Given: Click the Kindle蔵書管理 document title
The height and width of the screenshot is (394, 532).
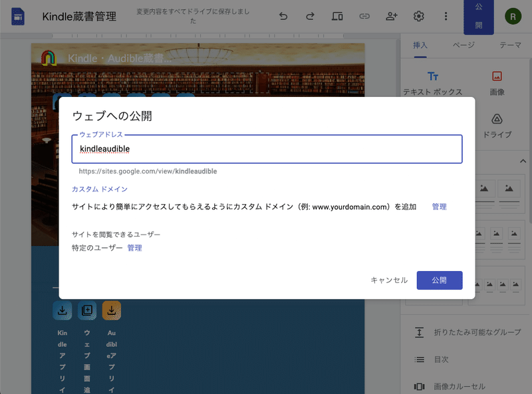Looking at the screenshot, I should coord(79,16).
